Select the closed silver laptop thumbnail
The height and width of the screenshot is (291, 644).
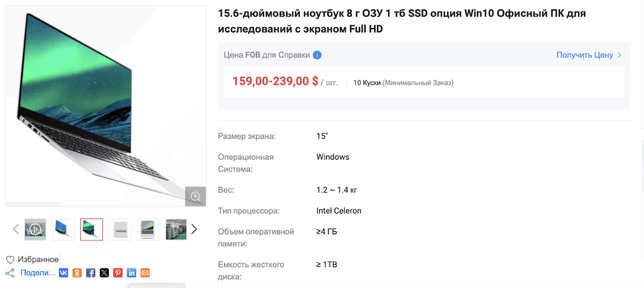pyautogui.click(x=119, y=229)
